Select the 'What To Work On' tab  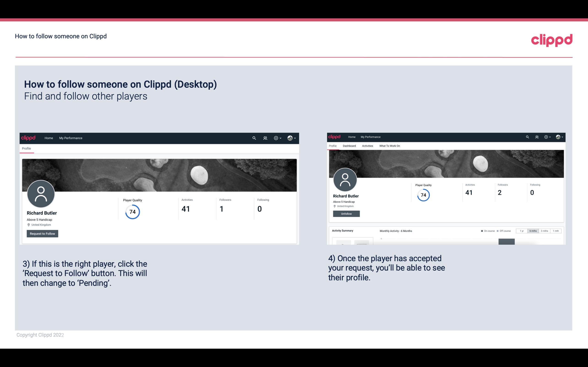pos(389,145)
